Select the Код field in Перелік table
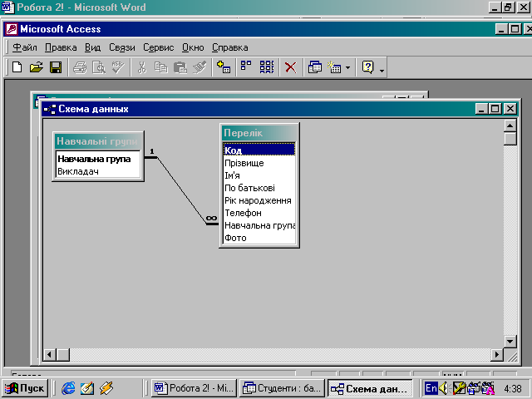Viewport: 532px width, 399px height. tap(259, 150)
